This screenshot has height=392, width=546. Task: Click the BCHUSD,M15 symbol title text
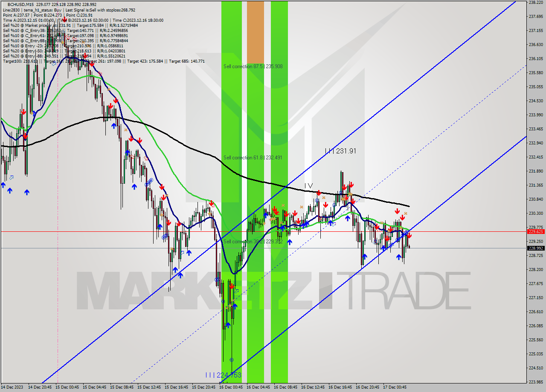[x=21, y=4]
